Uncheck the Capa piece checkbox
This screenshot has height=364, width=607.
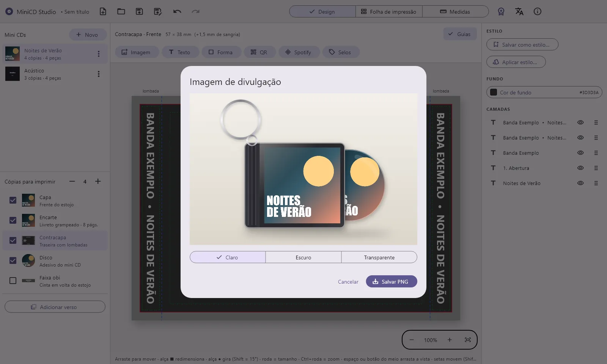[x=13, y=200]
